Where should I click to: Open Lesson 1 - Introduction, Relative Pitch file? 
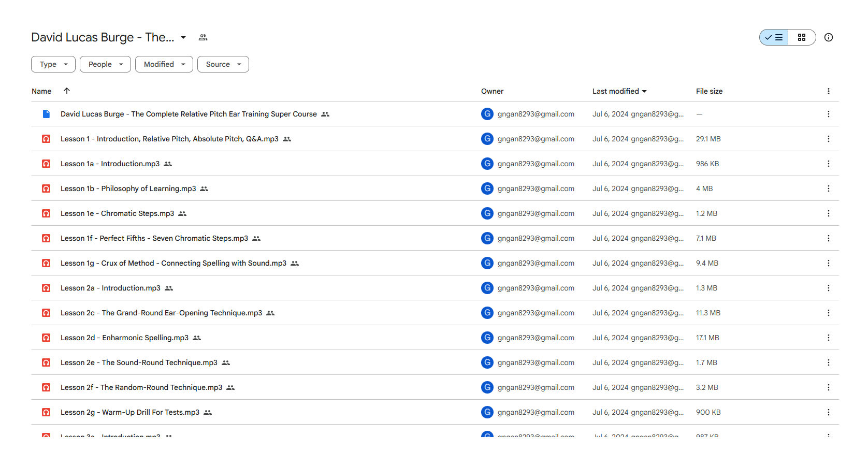click(169, 139)
